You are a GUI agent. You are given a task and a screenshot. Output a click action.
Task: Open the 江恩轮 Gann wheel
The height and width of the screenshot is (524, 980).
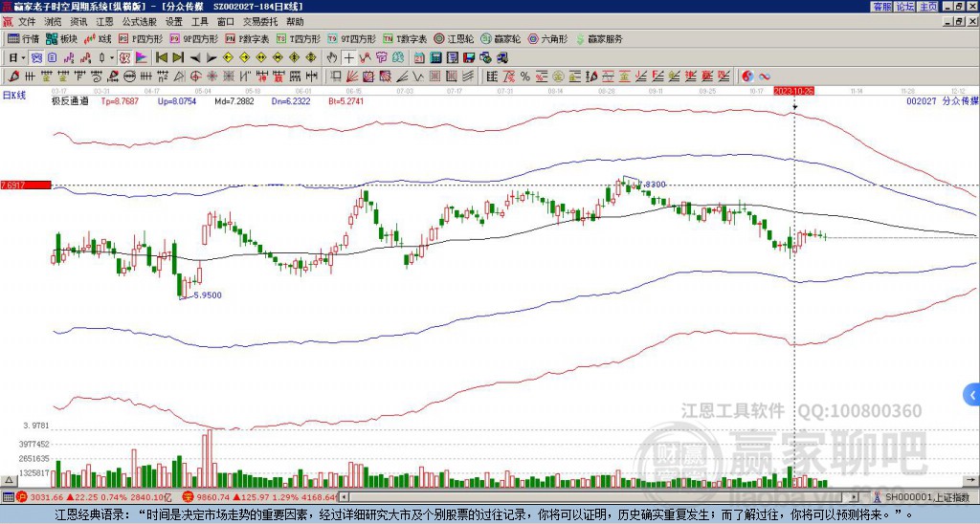(454, 38)
